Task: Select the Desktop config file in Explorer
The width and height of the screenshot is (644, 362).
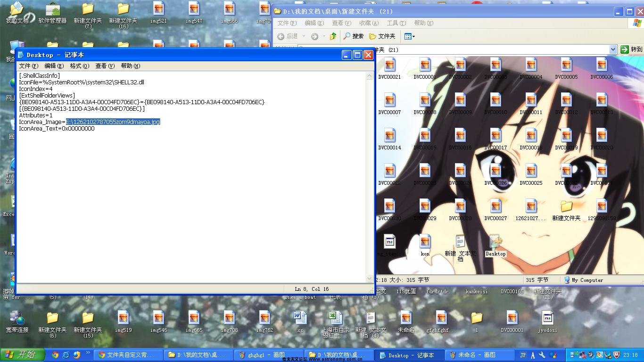Action: [x=495, y=246]
